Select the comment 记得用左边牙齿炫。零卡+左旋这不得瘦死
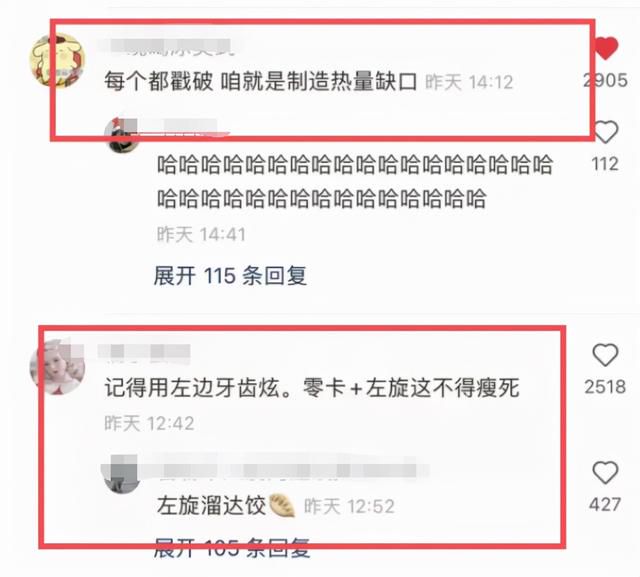 [x=312, y=387]
